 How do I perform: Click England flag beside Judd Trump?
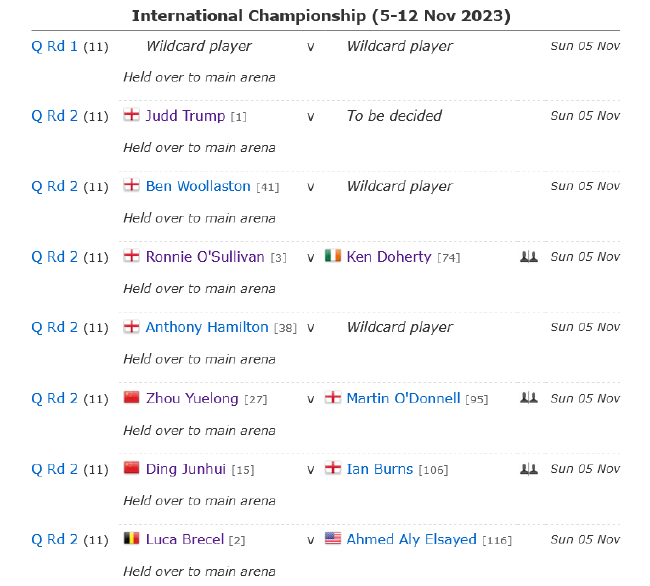pos(131,116)
